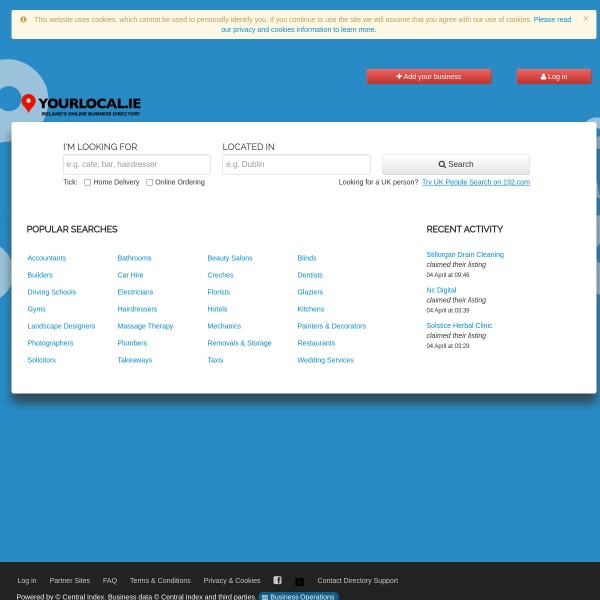The height and width of the screenshot is (600, 600).
Task: Open the Gyms popular search
Action: pos(36,309)
